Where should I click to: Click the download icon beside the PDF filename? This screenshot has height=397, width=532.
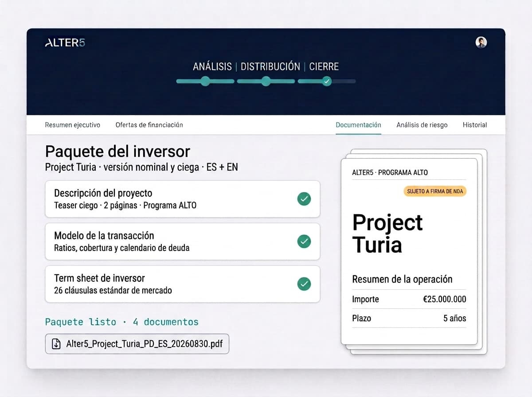pyautogui.click(x=56, y=344)
